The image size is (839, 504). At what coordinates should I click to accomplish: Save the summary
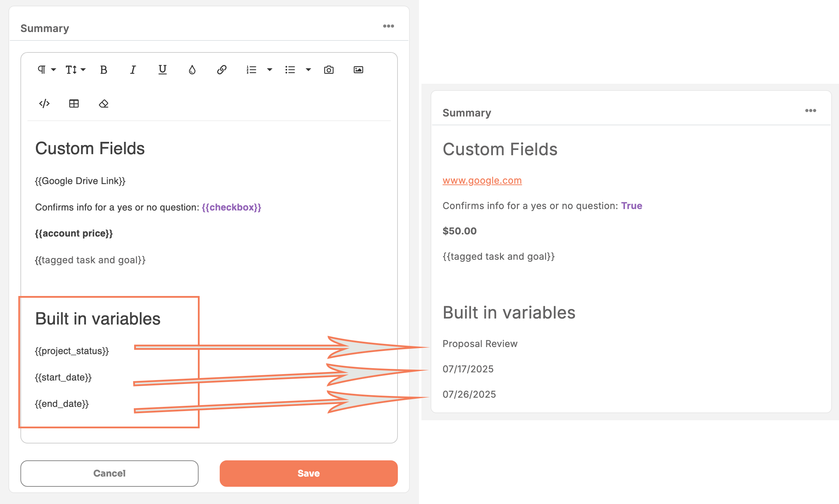(x=309, y=473)
